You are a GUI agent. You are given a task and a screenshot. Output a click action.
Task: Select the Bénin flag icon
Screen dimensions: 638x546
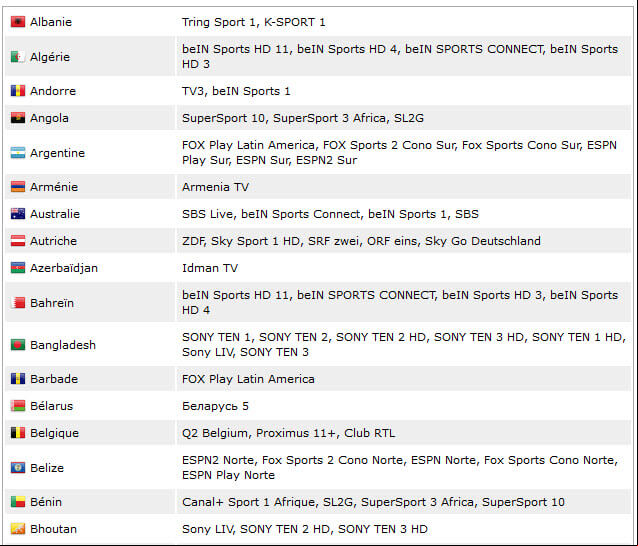click(x=18, y=502)
